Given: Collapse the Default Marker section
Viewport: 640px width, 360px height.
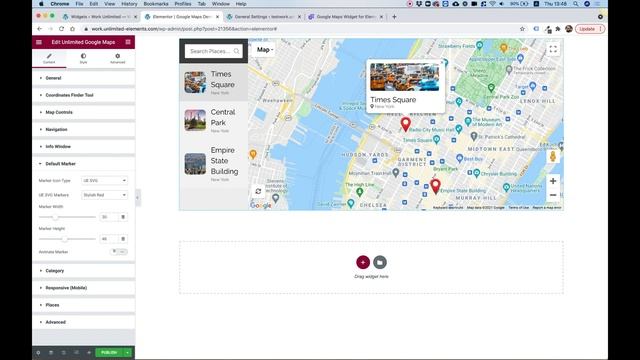Looking at the screenshot, I should pos(84,164).
